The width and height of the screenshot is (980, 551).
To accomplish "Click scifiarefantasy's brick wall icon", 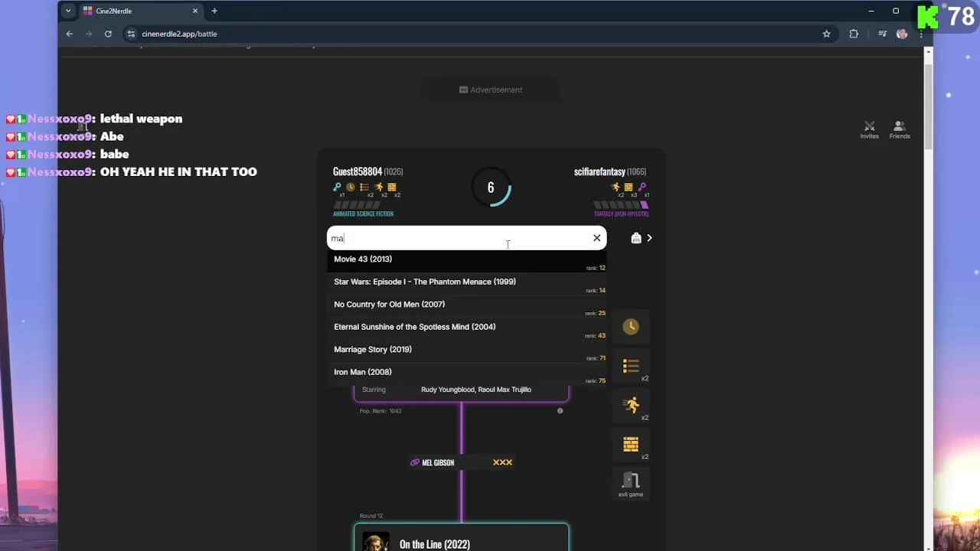I will click(x=629, y=187).
